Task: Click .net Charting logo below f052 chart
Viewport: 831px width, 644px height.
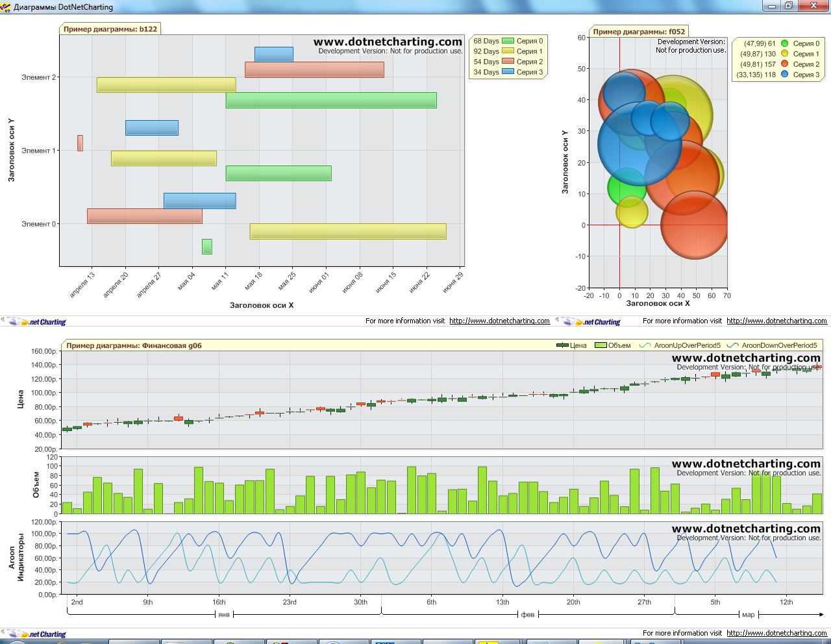Action: (588, 321)
